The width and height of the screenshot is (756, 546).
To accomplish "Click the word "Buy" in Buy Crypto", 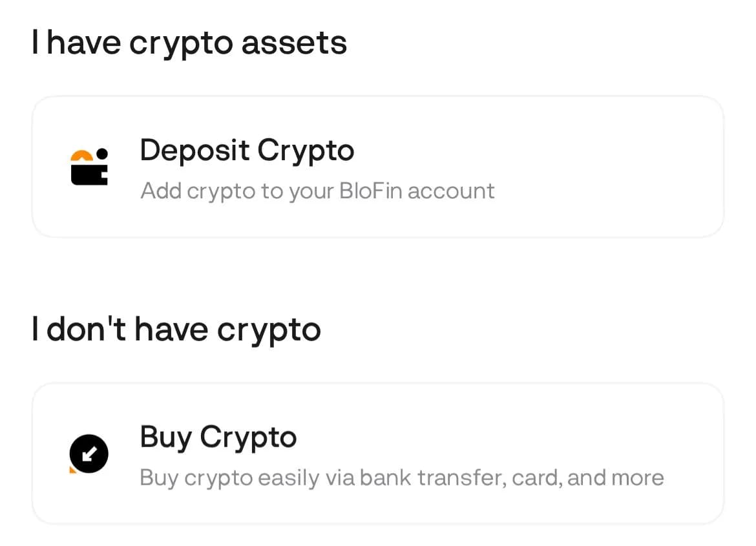I will [167, 437].
